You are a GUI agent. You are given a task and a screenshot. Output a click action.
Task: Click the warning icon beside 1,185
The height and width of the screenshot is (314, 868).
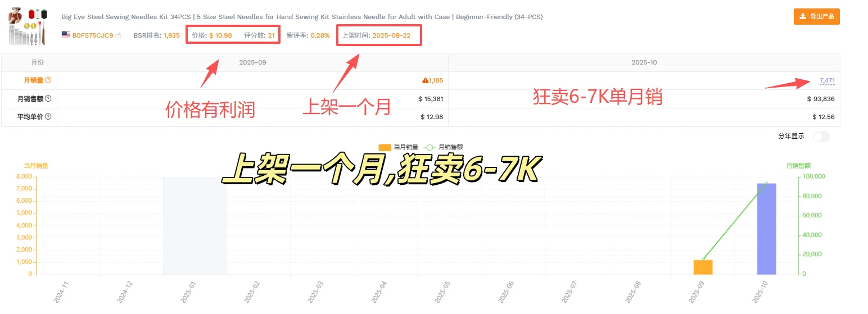tap(425, 80)
